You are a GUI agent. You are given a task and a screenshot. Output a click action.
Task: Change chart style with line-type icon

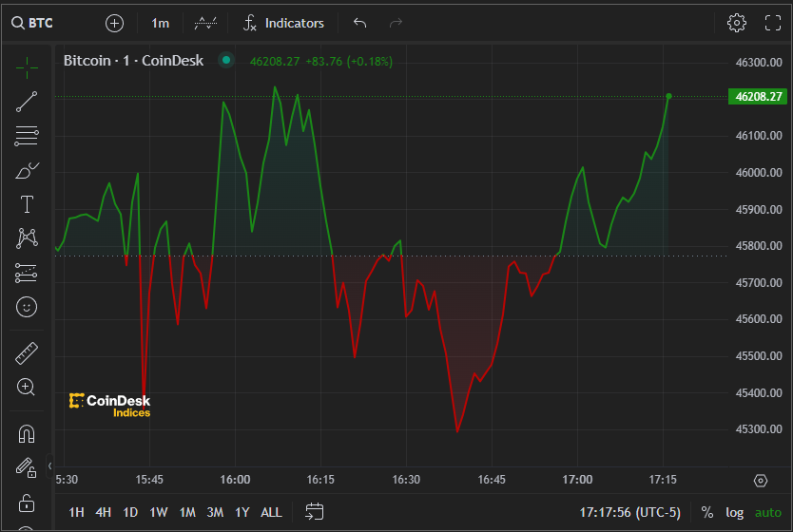click(x=205, y=23)
